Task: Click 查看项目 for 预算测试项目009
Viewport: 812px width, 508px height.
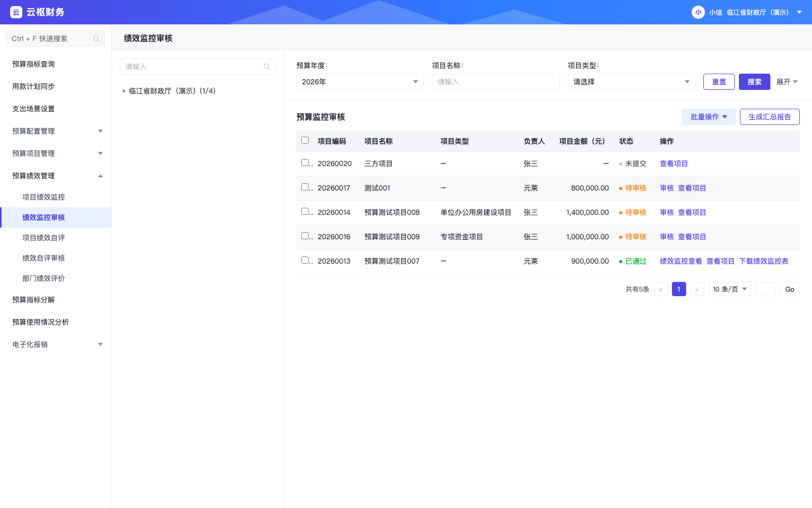Action: point(692,237)
